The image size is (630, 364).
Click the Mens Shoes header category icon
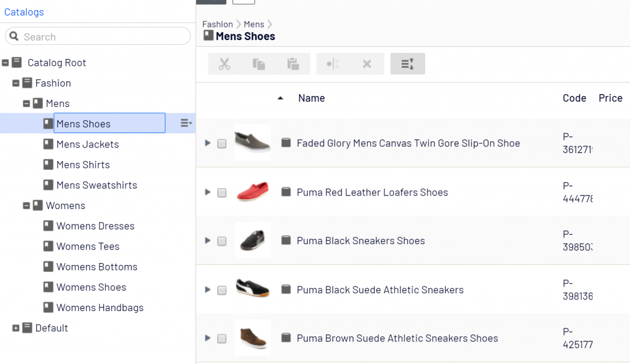(x=208, y=36)
